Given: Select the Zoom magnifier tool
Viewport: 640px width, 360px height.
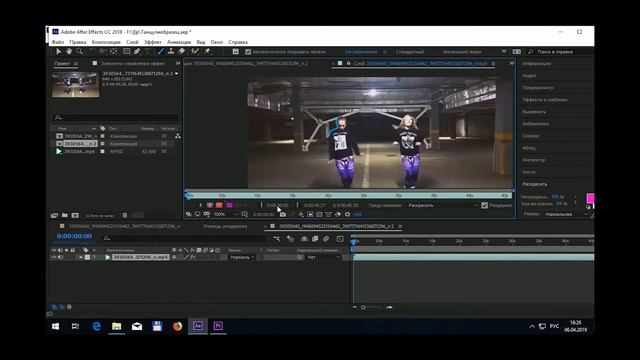Looking at the screenshot, I should pyautogui.click(x=80, y=51).
